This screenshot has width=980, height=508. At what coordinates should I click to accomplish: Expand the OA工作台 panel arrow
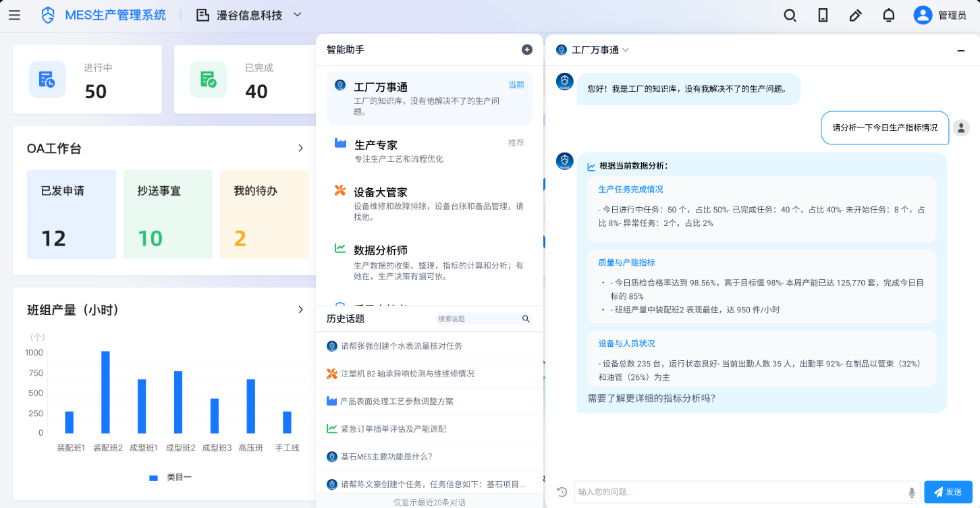301,148
